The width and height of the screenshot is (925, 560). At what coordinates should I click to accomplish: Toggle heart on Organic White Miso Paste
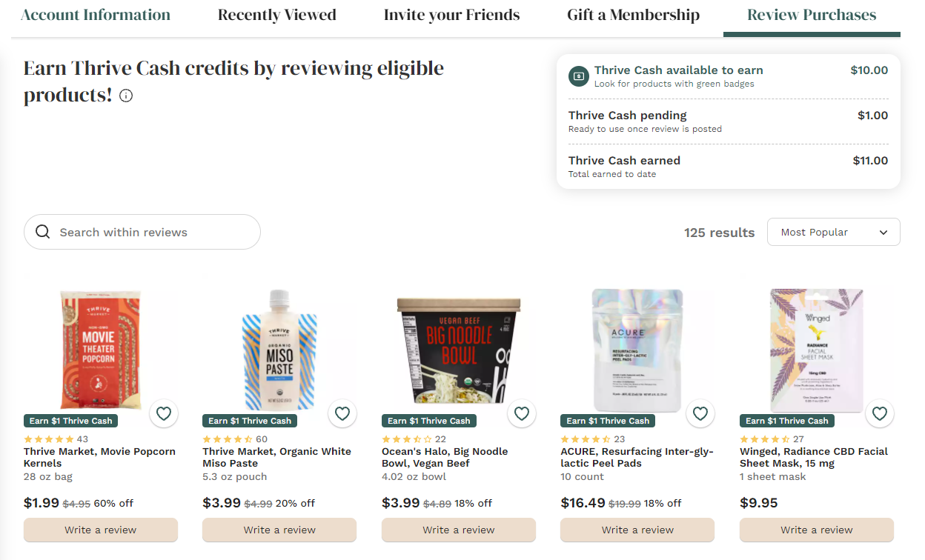coord(342,414)
